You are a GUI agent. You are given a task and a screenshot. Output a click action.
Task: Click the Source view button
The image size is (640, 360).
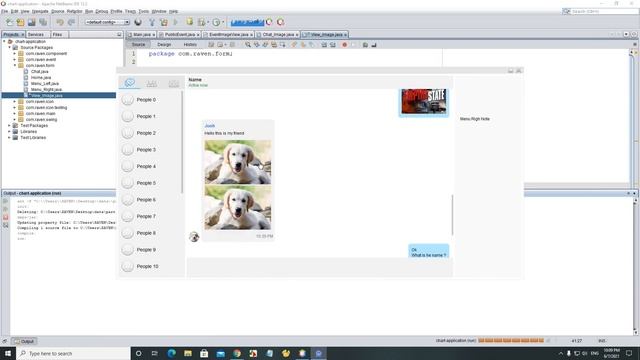138,44
